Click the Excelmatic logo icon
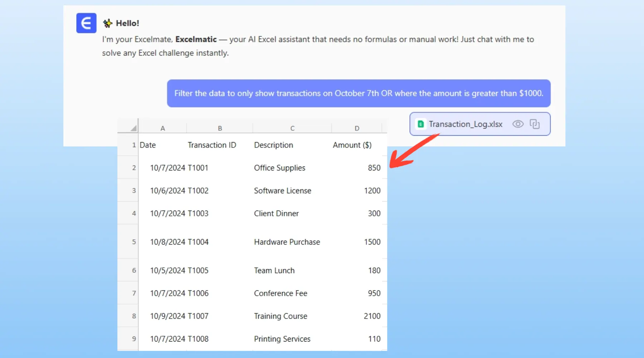The width and height of the screenshot is (644, 358). pyautogui.click(x=86, y=23)
